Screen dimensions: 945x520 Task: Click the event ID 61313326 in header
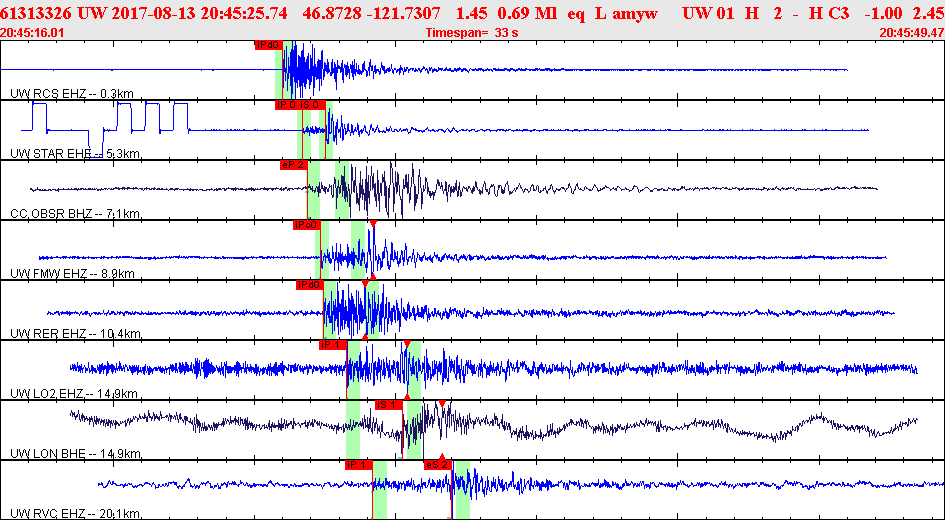click(34, 13)
